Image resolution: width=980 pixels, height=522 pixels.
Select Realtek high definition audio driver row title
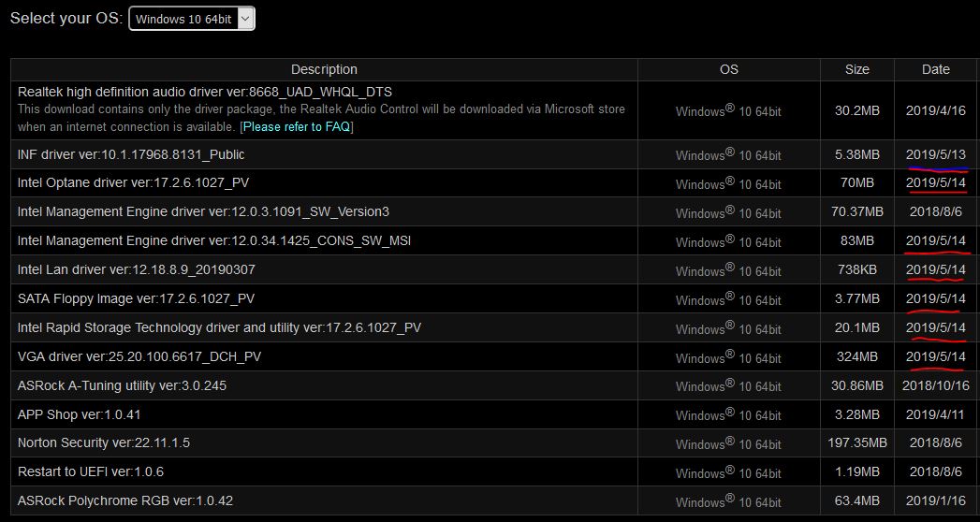coord(205,93)
